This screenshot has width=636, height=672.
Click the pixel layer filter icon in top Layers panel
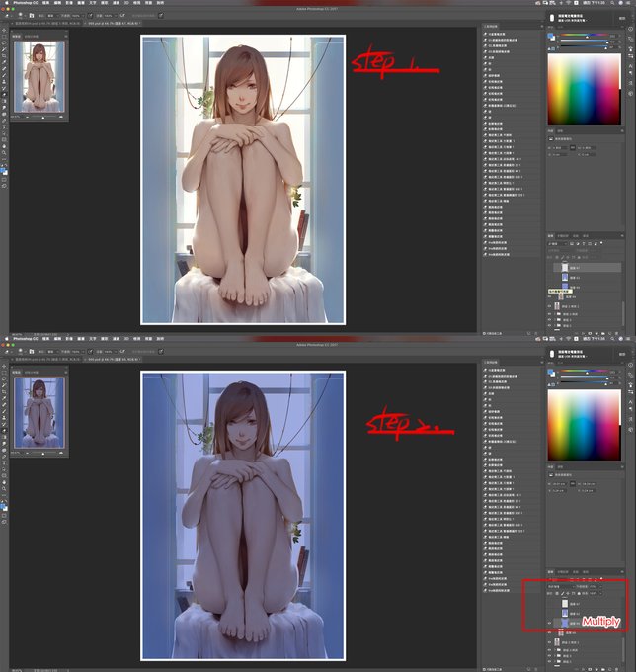click(572, 243)
